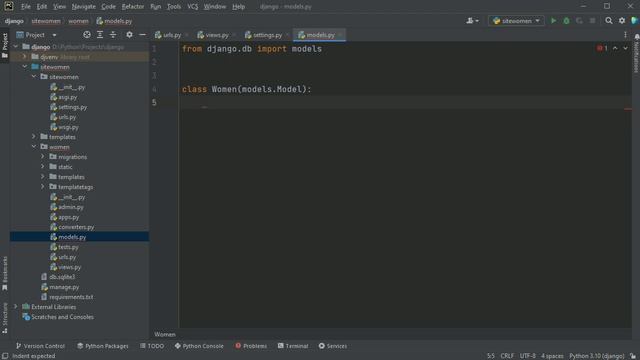Click the PyCharm application logo
Image resolution: width=640 pixels, height=360 pixels.
pyautogui.click(x=8, y=6)
